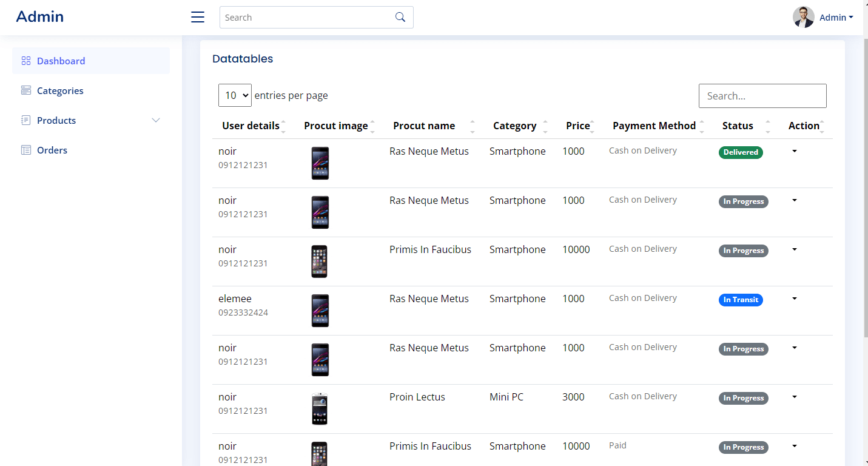Click the 'Datatables' heading

pos(243,59)
